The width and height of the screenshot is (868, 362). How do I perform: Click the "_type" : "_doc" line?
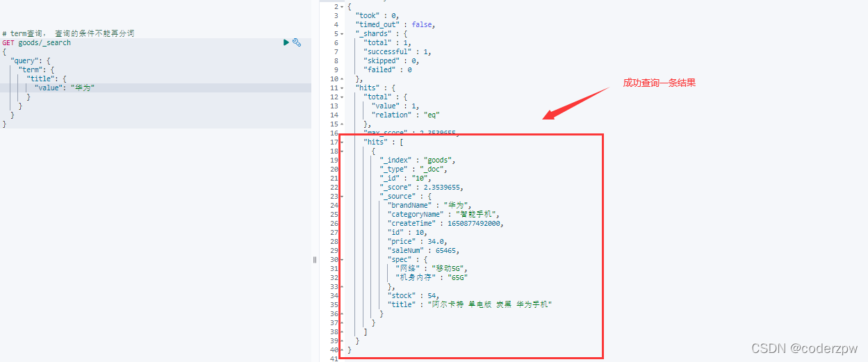pyautogui.click(x=413, y=169)
